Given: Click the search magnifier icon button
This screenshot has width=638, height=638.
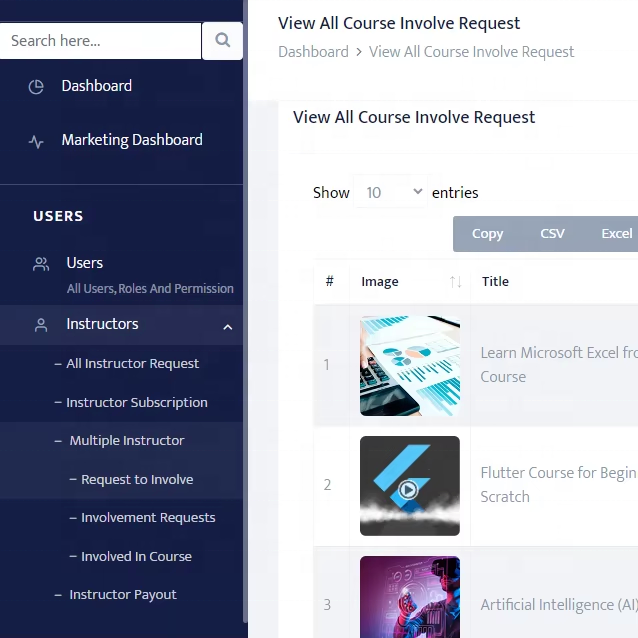Looking at the screenshot, I should [222, 41].
